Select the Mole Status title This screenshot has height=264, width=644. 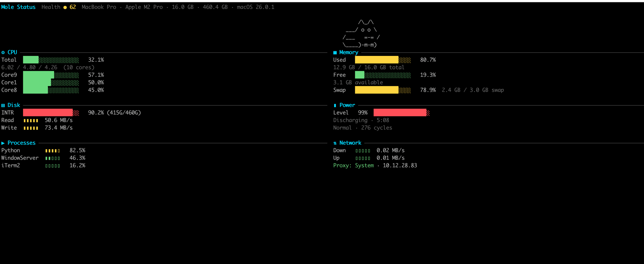[x=18, y=7]
